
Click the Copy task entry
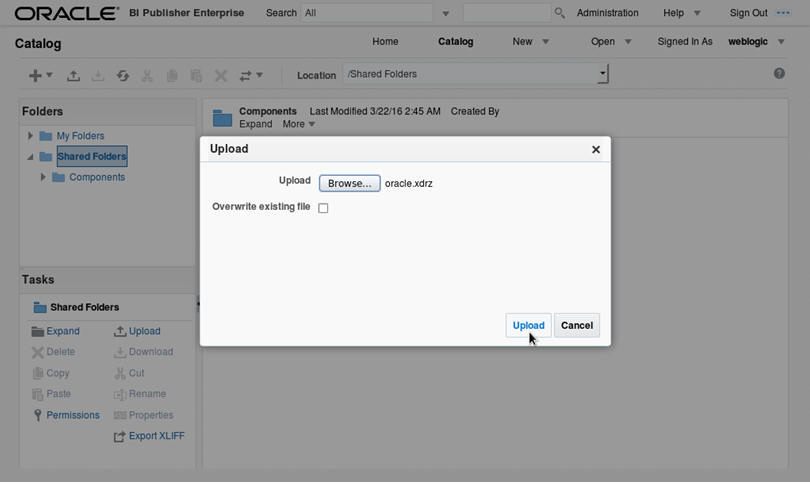click(57, 373)
